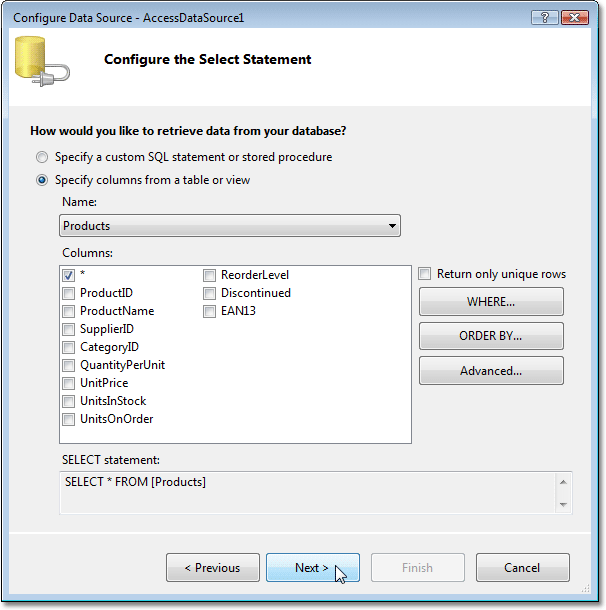This screenshot has width=606, height=610.
Task: Check the UnitsInStock column
Action: click(68, 401)
